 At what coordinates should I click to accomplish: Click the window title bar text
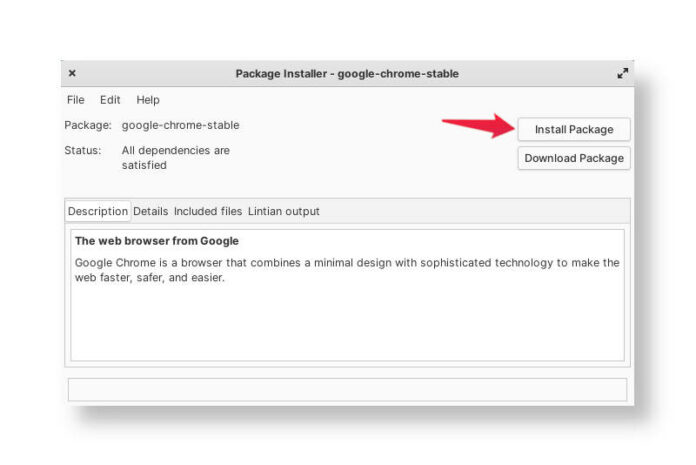tap(347, 74)
